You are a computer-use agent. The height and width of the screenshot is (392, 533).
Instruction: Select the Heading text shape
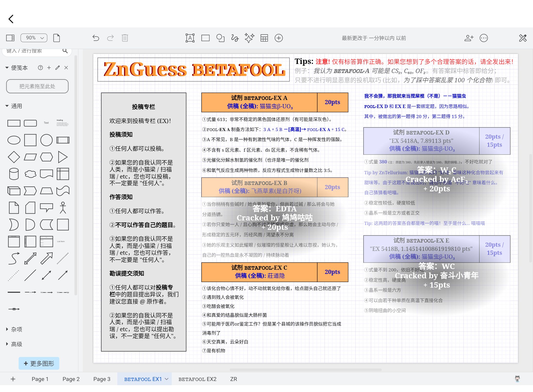63,122
